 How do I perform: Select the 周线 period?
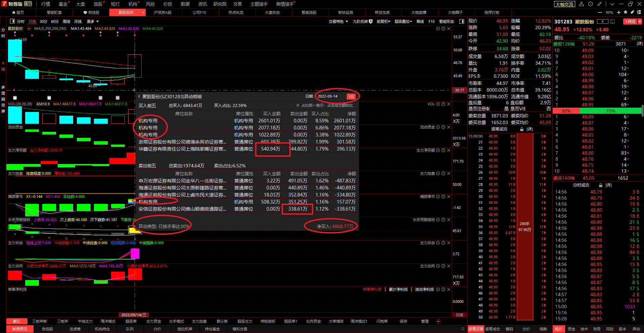tap(66, 21)
